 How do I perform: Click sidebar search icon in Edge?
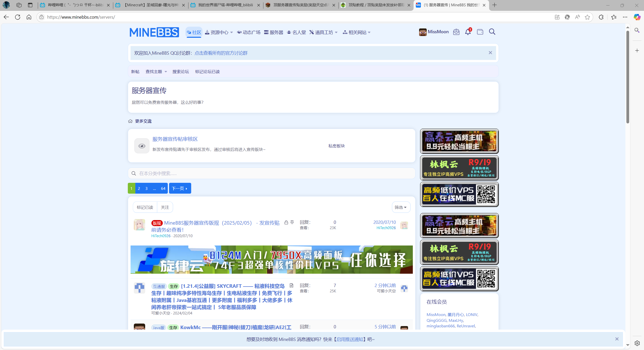pos(637,30)
